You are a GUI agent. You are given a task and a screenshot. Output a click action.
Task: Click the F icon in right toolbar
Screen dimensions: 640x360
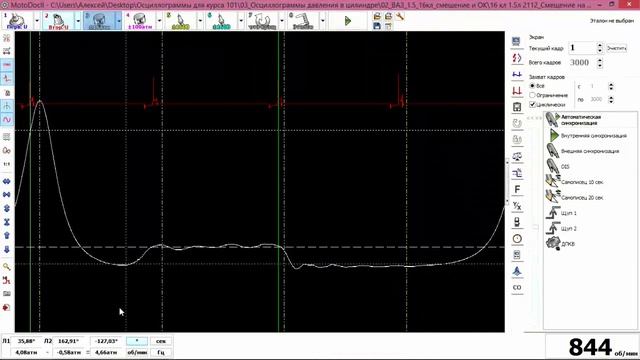(x=517, y=189)
